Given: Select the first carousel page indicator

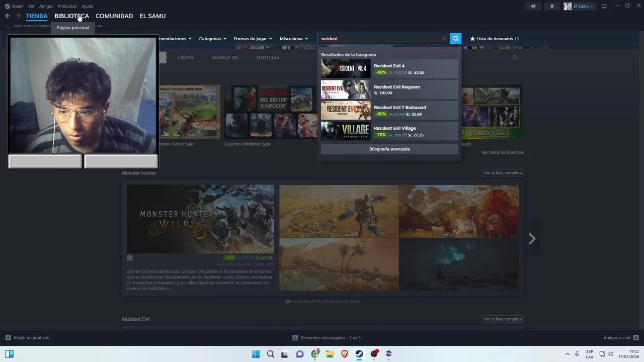Looking at the screenshot, I should (288, 302).
